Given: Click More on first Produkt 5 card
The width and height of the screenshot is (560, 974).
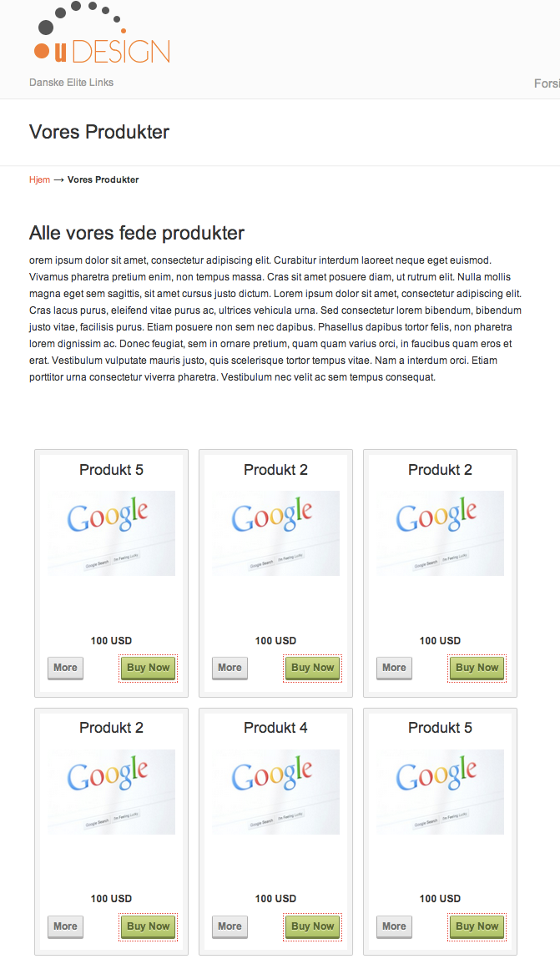Looking at the screenshot, I should 65,668.
